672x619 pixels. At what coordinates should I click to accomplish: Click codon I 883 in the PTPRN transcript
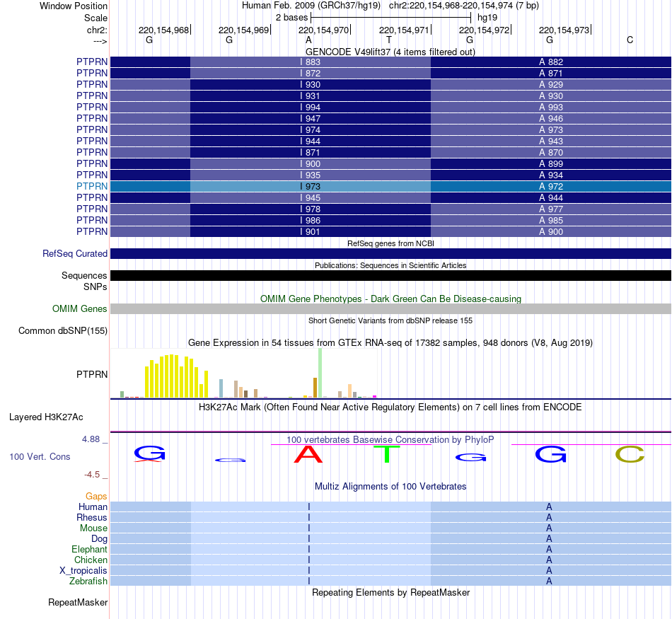click(x=311, y=62)
